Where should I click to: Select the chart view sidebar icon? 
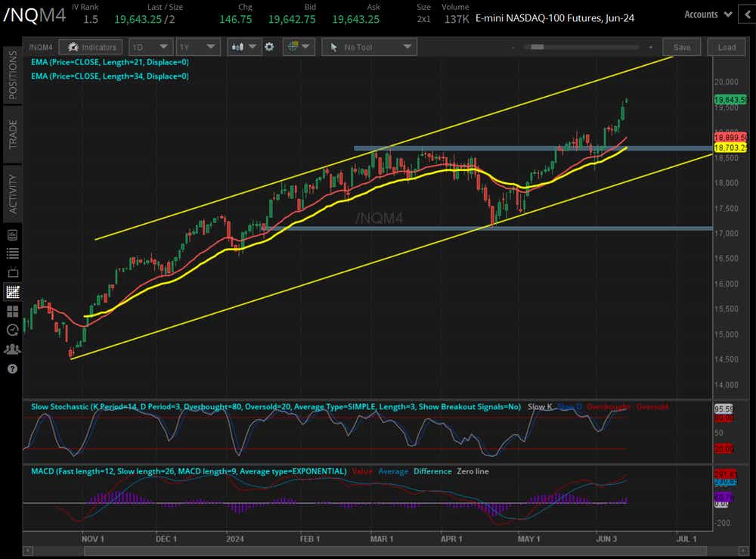click(x=13, y=292)
